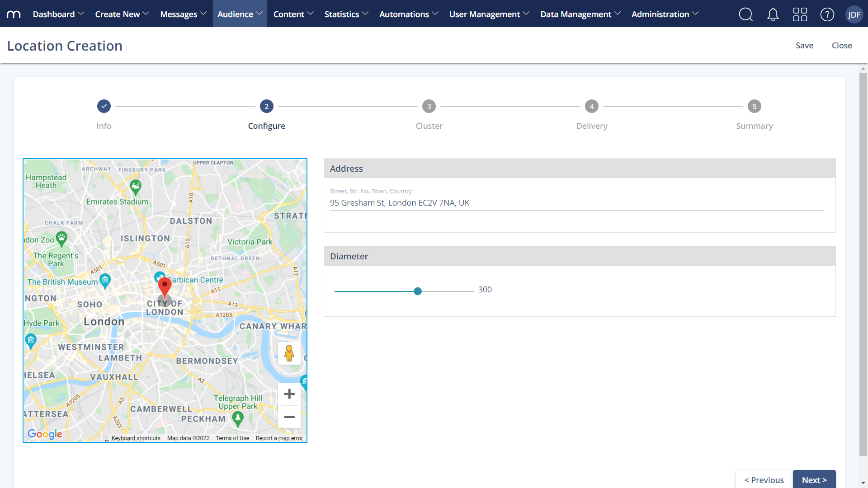Zoom in on the map
The image size is (868, 488).
click(x=289, y=394)
